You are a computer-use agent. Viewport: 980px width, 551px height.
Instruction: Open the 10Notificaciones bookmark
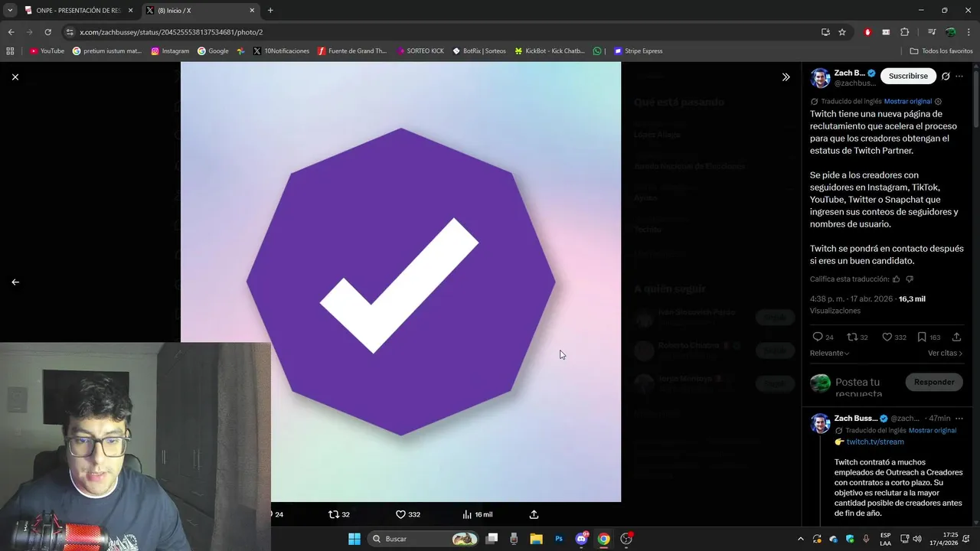(281, 51)
